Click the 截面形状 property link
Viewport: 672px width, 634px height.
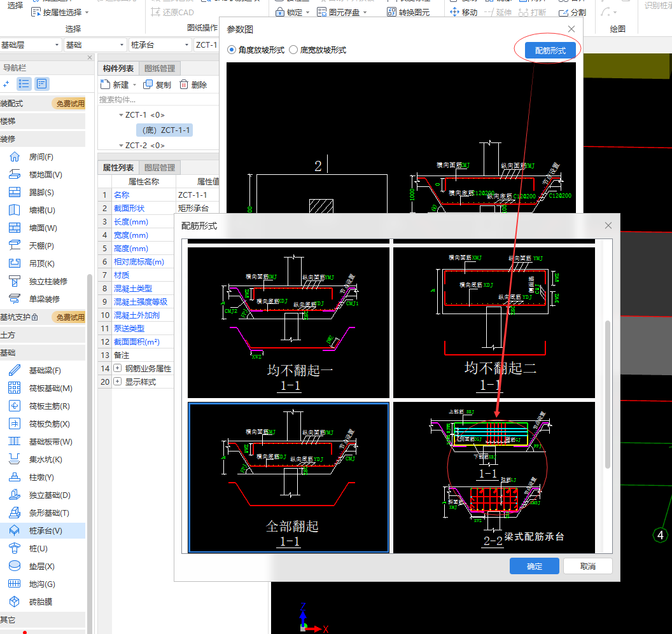(129, 208)
